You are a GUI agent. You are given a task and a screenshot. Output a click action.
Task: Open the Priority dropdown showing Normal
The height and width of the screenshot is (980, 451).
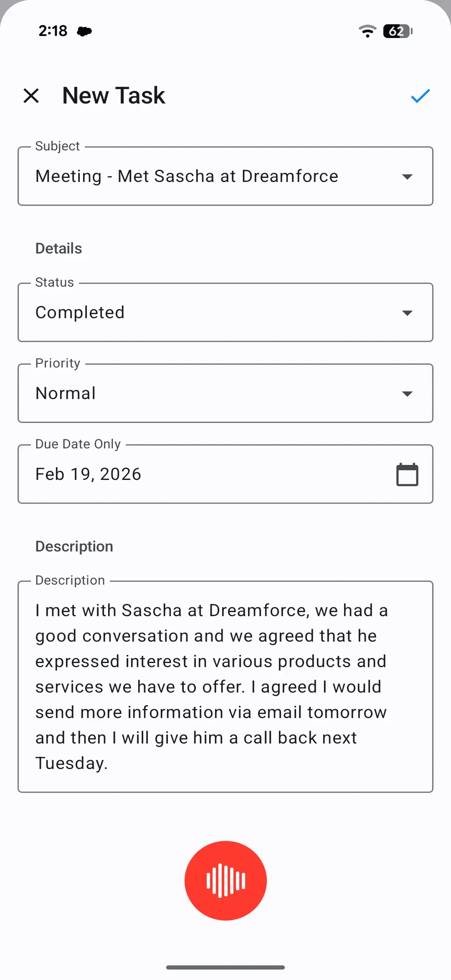407,393
